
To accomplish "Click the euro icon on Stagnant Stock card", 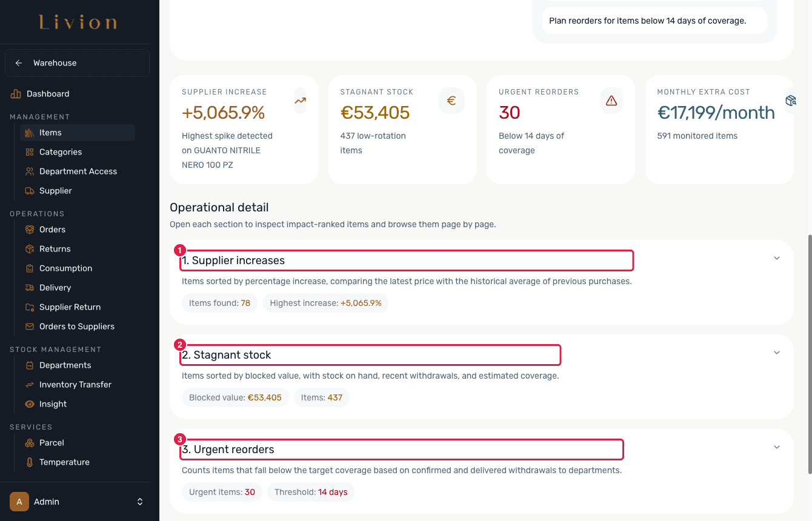I will pyautogui.click(x=451, y=101).
